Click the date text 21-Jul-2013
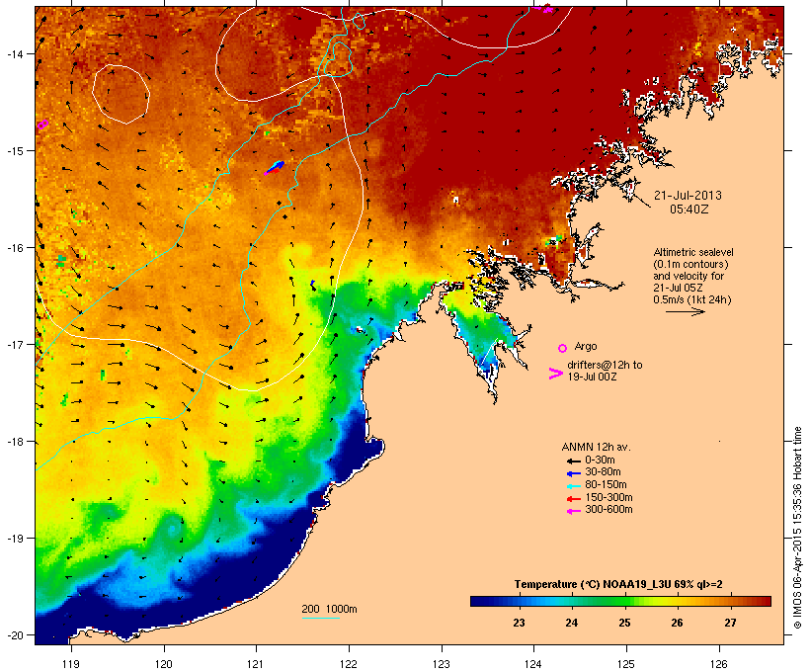Image resolution: width=810 pixels, height=672 pixels. [688, 196]
